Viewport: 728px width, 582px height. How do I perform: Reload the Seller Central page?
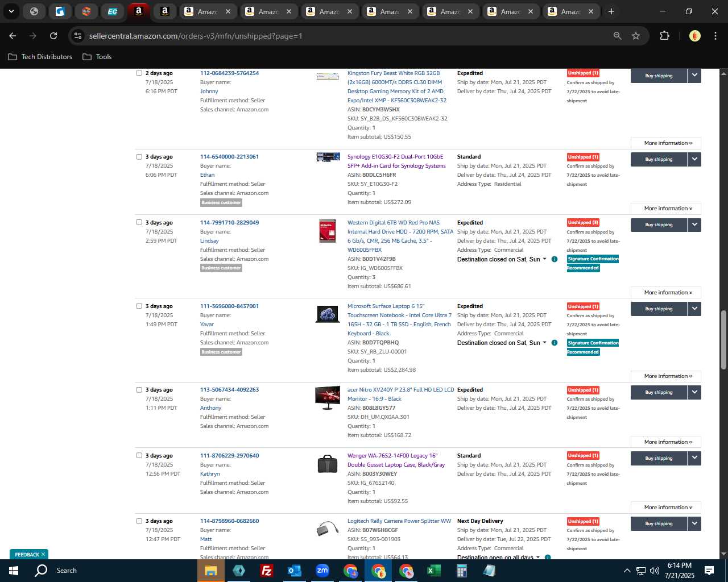pos(53,36)
